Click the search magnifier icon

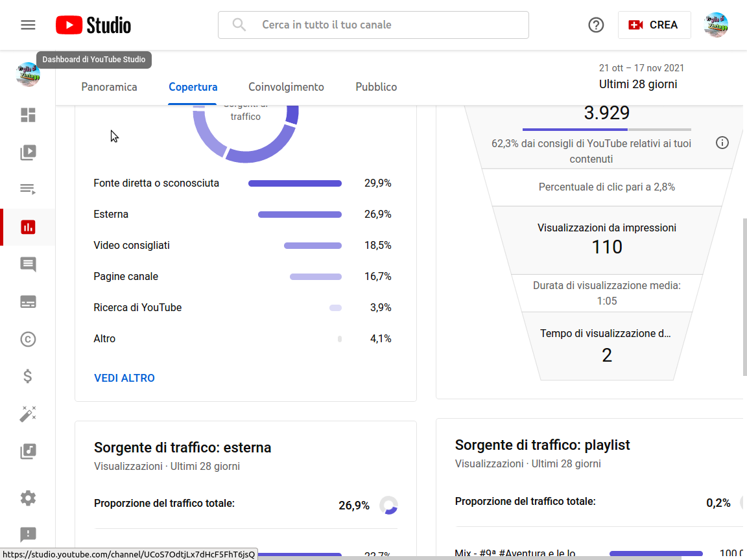(x=239, y=25)
